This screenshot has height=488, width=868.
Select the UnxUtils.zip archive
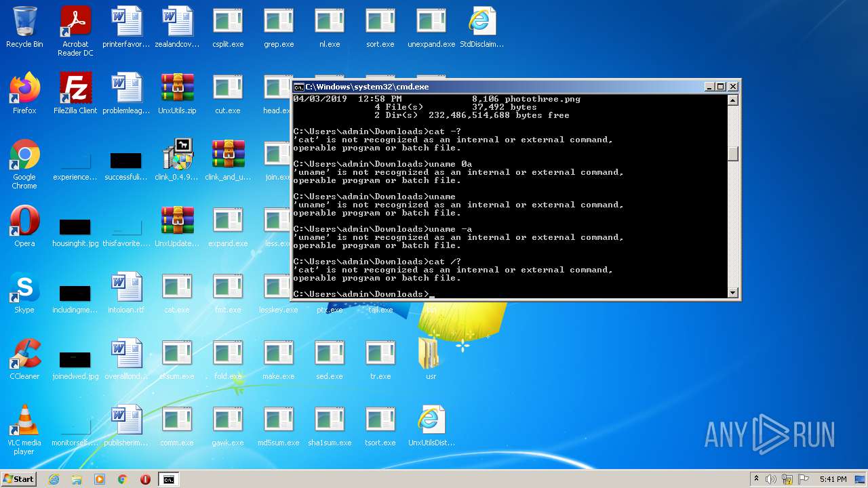(x=177, y=94)
